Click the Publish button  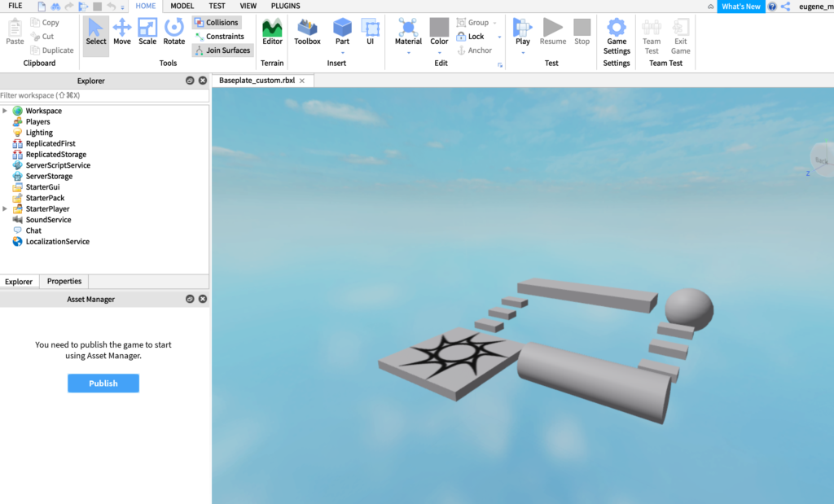103,383
